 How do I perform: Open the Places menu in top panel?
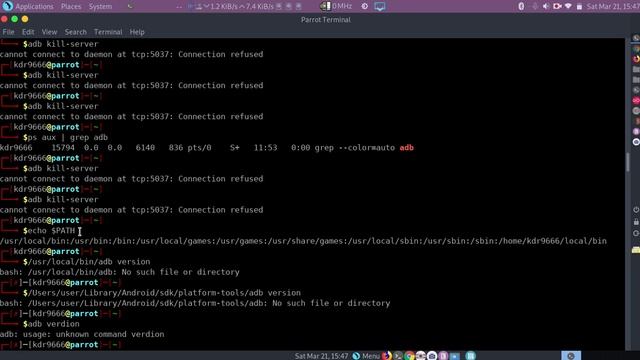coord(71,7)
